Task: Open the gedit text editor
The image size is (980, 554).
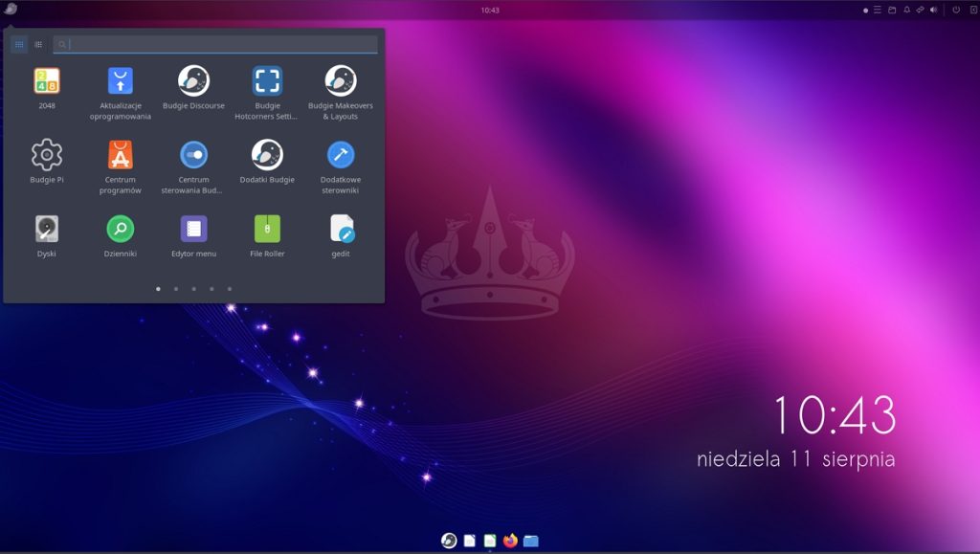Action: point(341,230)
